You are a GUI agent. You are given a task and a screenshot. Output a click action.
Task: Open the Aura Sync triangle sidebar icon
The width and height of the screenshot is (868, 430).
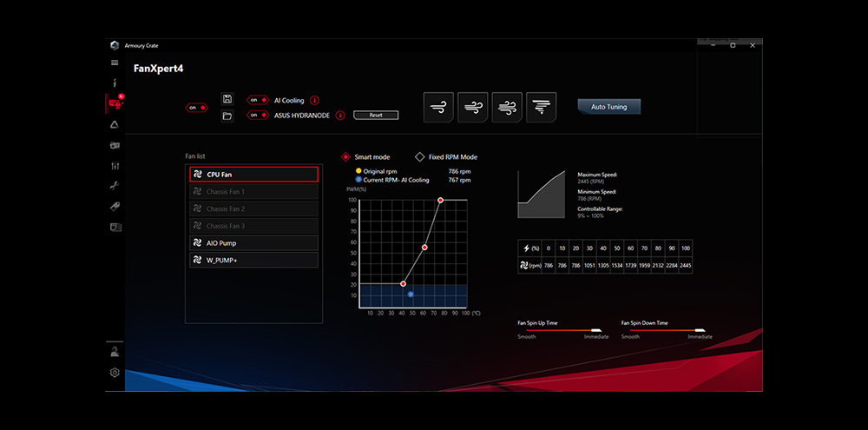click(x=115, y=125)
